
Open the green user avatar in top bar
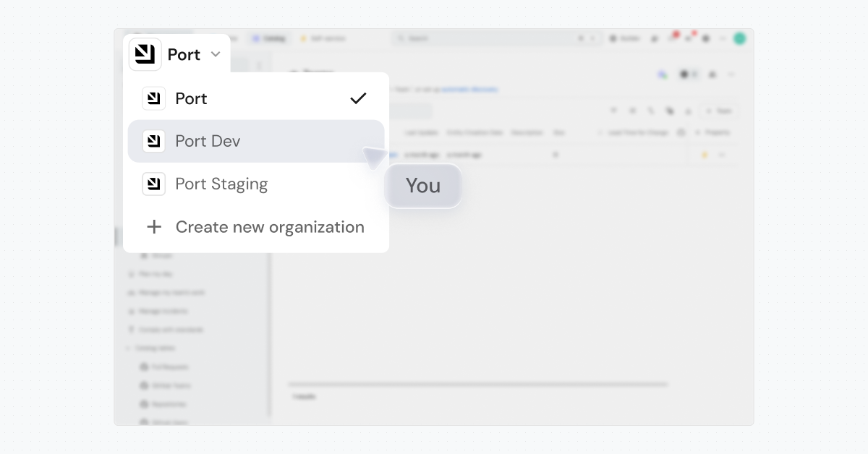pos(739,38)
